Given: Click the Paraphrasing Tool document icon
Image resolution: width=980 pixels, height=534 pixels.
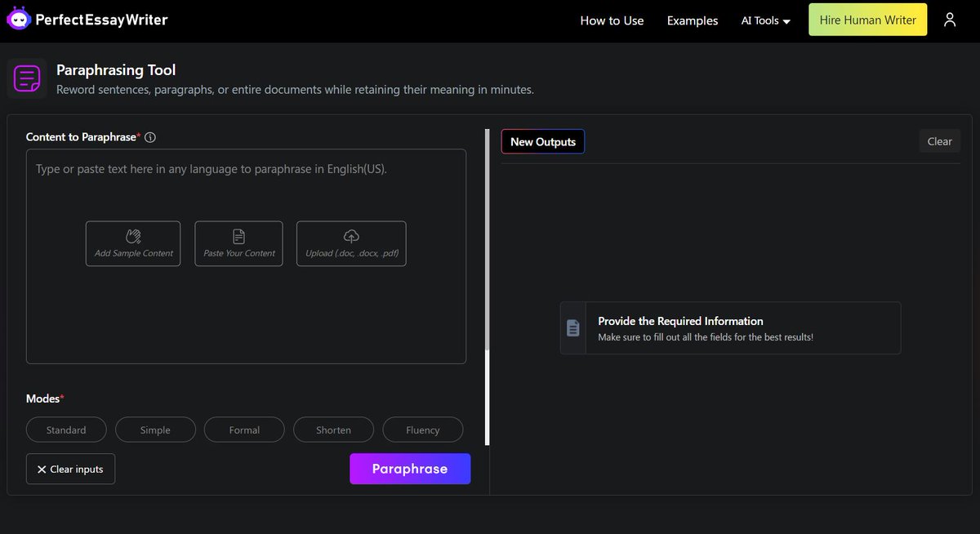Looking at the screenshot, I should click(x=26, y=78).
